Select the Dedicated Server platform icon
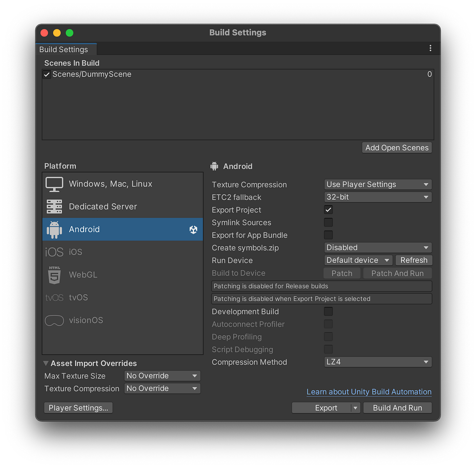 [54, 206]
